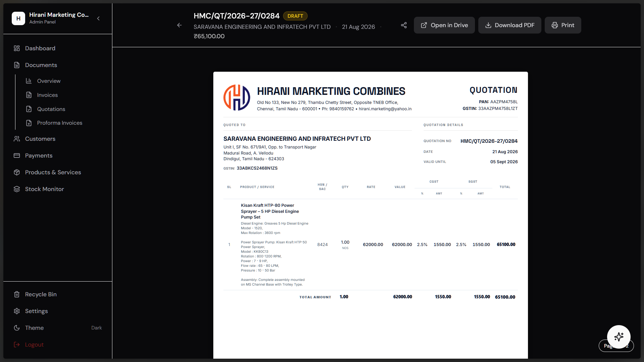
Task: Open Settings
Action: tap(58, 311)
